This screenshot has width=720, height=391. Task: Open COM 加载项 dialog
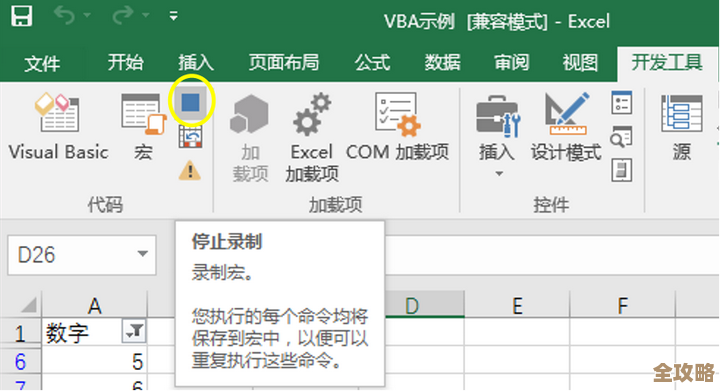[x=397, y=127]
